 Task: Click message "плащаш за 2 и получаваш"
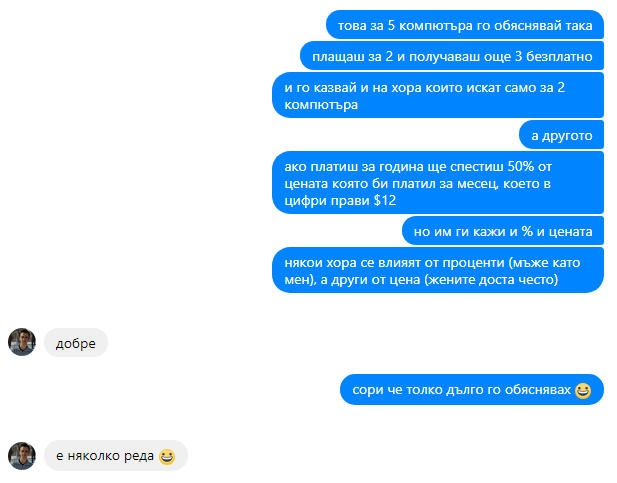(452, 56)
